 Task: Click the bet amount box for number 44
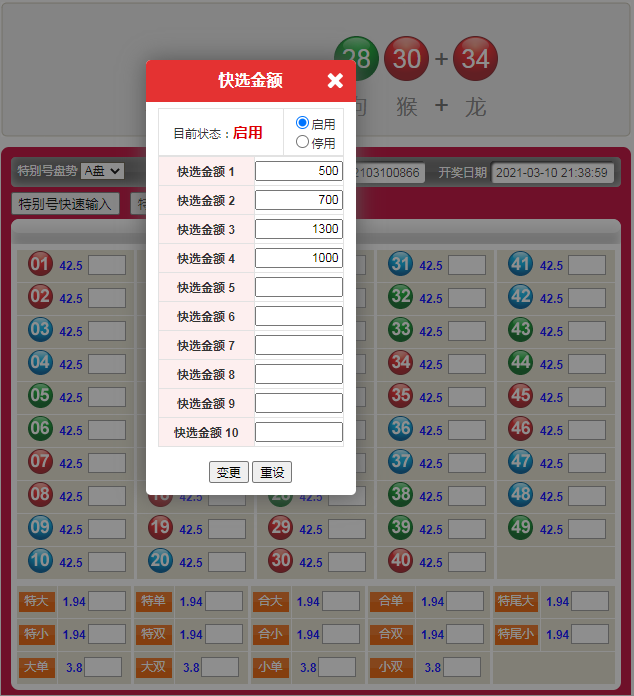pos(587,362)
